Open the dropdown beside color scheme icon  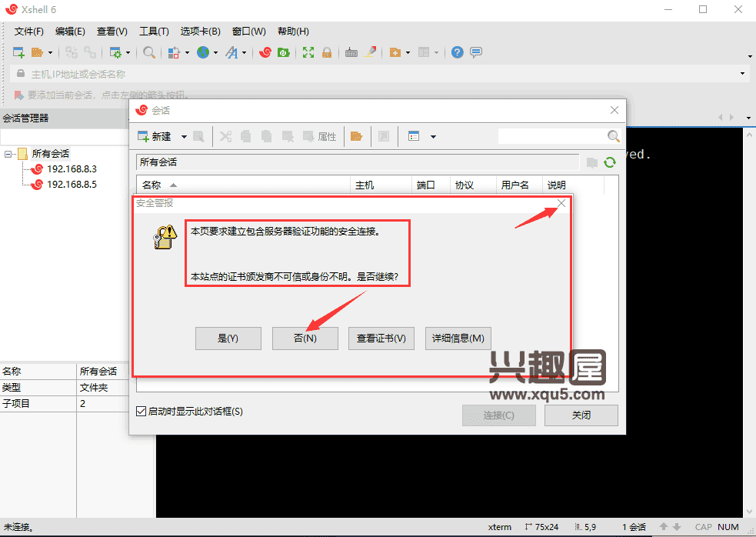187,52
